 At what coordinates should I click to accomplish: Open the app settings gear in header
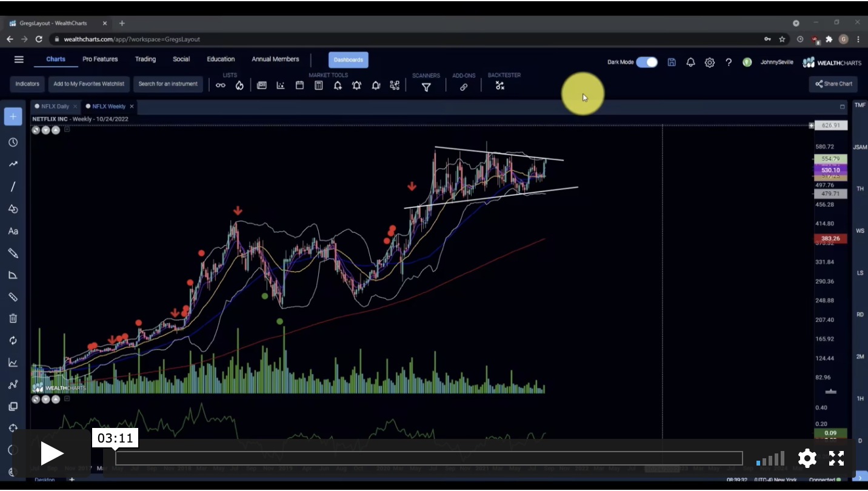710,62
